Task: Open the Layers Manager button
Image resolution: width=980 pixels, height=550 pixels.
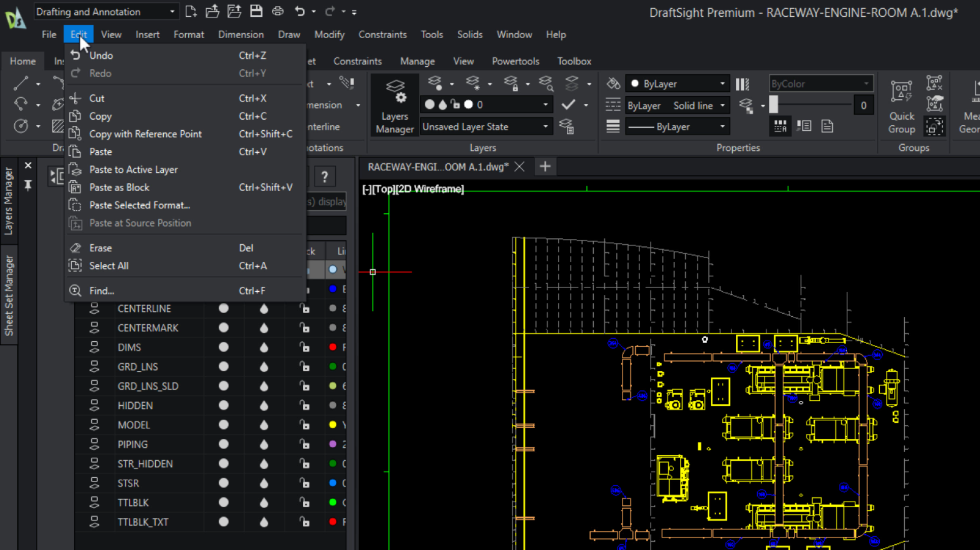Action: pyautogui.click(x=395, y=106)
